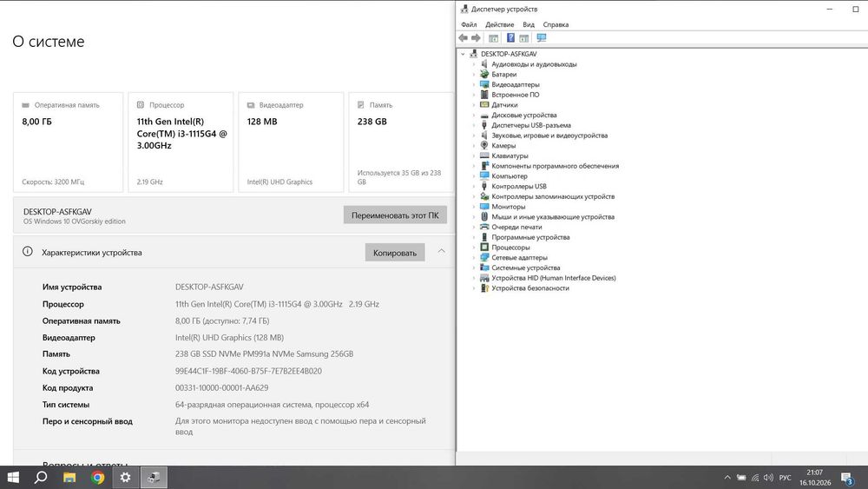Open the Справка menu
The height and width of the screenshot is (489, 868).
(x=556, y=24)
